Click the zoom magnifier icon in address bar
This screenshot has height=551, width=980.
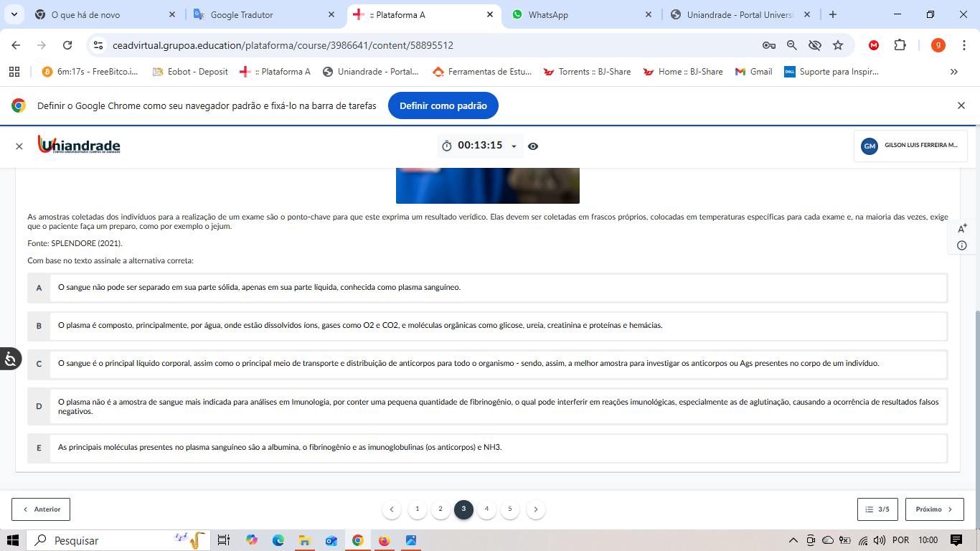tap(792, 45)
